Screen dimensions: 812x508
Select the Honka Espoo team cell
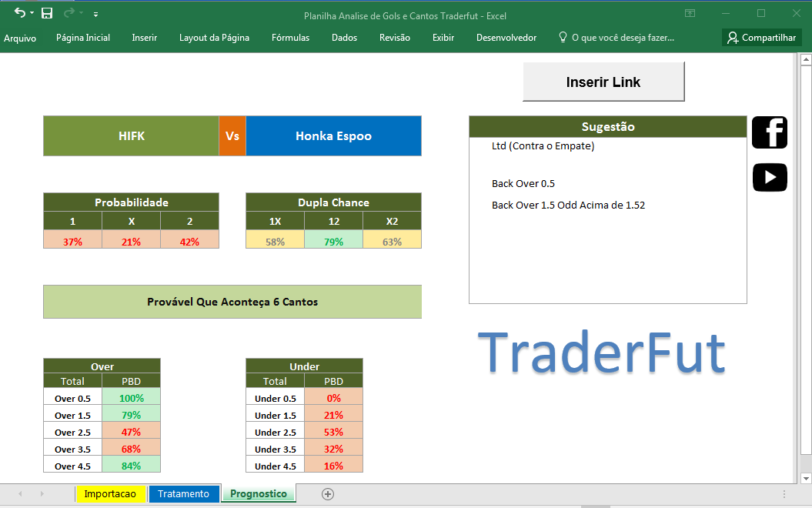pyautogui.click(x=333, y=135)
